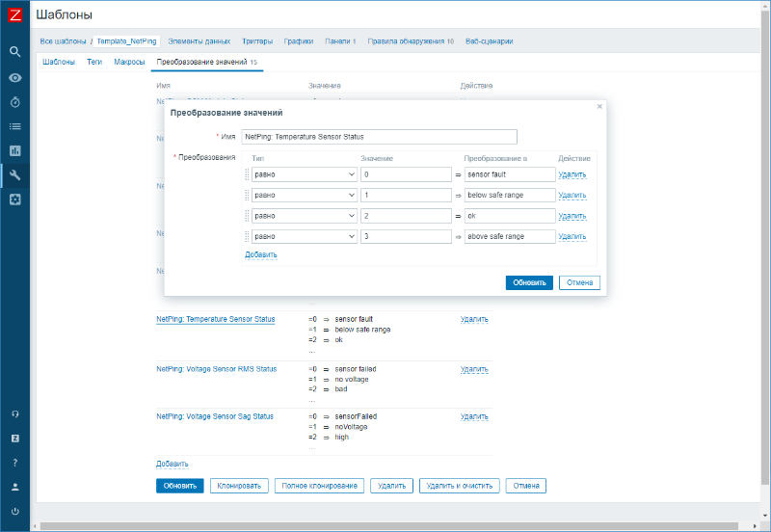Open Веб-сценарии section
The image size is (771, 532).
pyautogui.click(x=490, y=41)
